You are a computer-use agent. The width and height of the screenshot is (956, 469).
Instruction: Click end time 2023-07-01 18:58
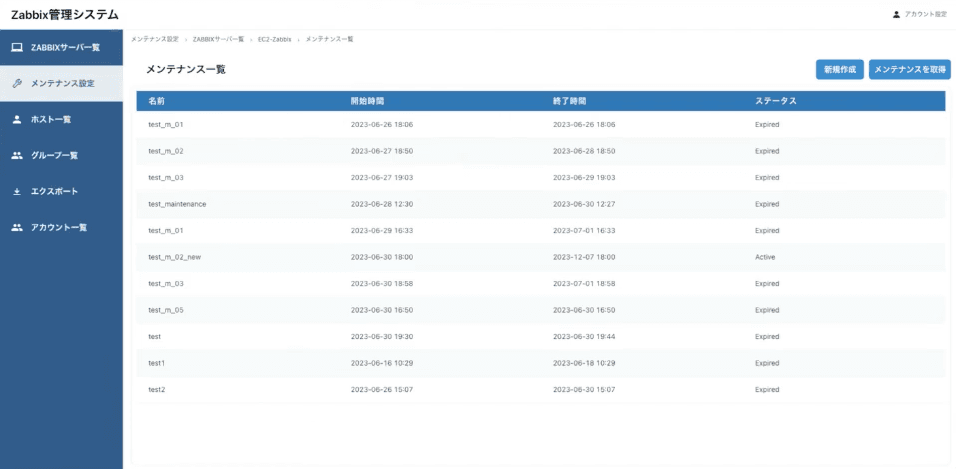[x=584, y=284]
